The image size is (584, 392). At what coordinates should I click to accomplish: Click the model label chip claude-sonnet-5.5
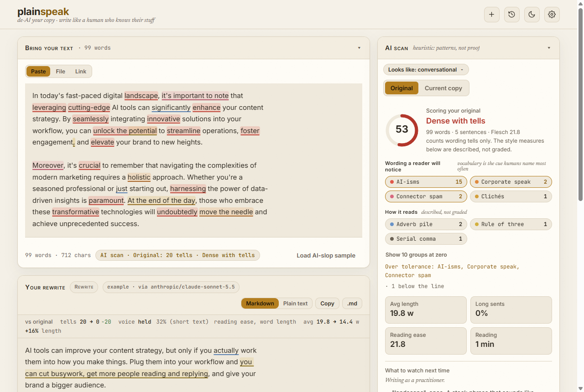point(171,287)
